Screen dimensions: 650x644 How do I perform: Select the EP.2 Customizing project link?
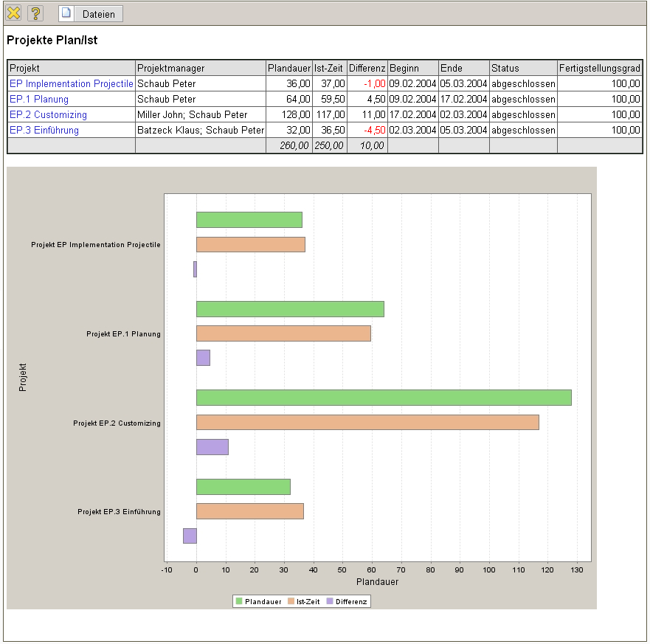point(48,115)
